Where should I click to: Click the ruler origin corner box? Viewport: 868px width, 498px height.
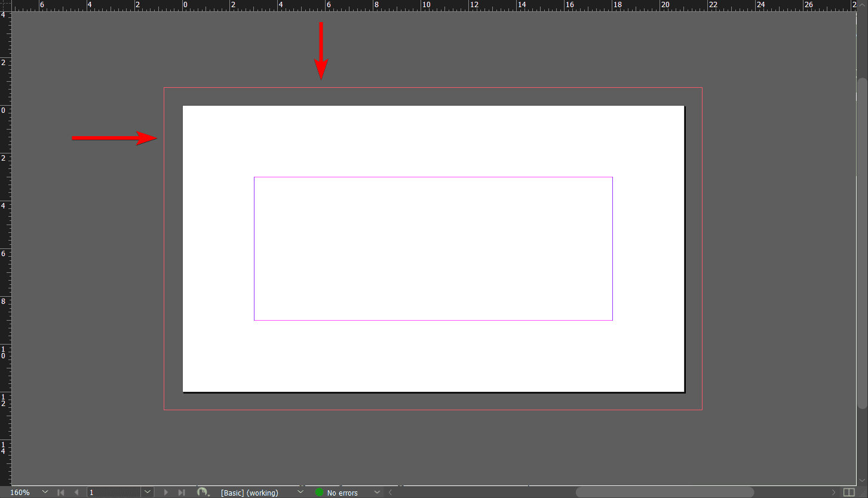pyautogui.click(x=5, y=5)
